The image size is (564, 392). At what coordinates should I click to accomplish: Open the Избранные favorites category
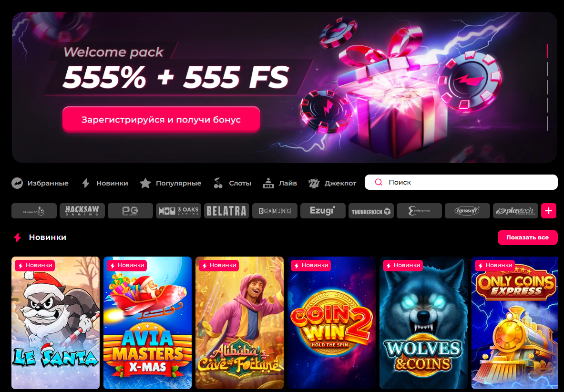point(40,183)
